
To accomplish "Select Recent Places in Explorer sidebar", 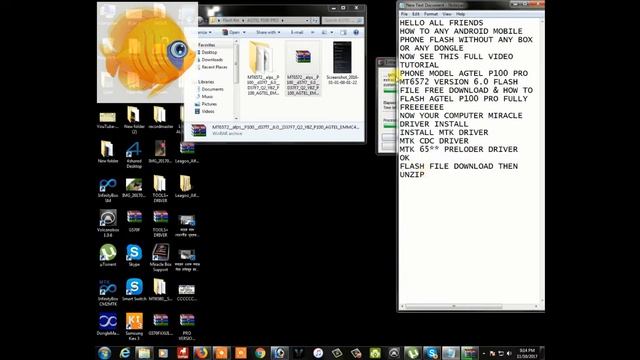I will pyautogui.click(x=214, y=67).
